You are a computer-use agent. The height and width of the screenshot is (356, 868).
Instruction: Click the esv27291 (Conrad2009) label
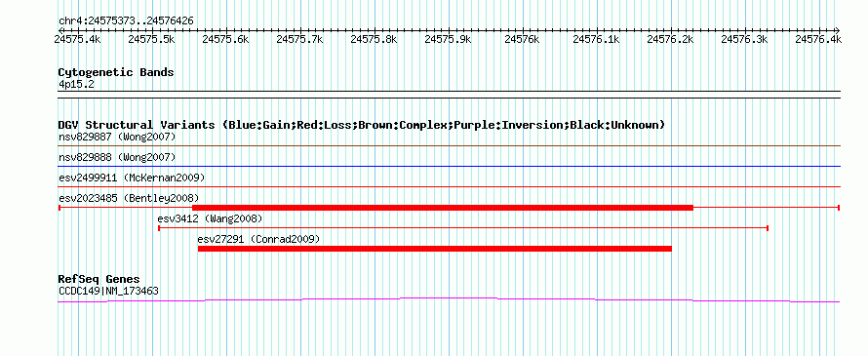(x=258, y=239)
